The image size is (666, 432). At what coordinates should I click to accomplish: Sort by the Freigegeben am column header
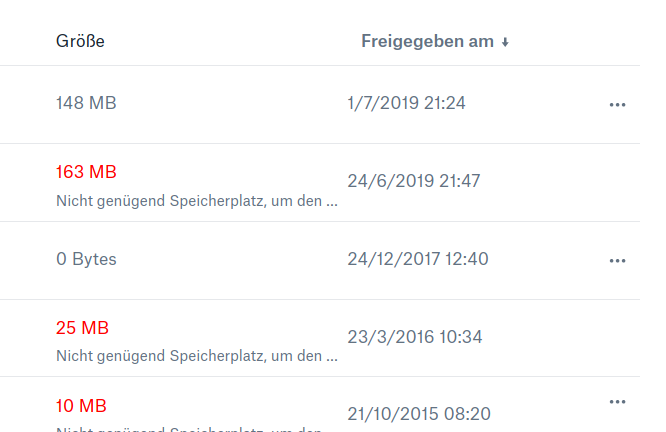coord(427,41)
